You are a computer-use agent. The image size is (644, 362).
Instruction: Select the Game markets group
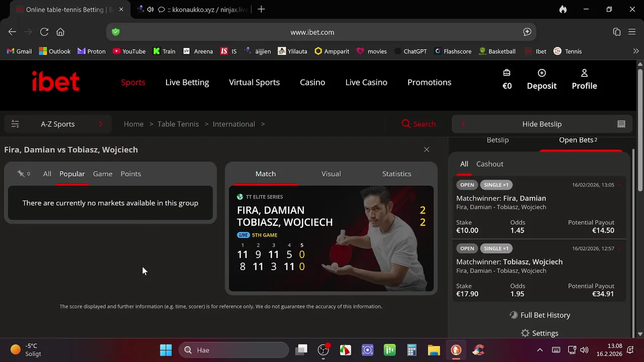click(x=103, y=174)
